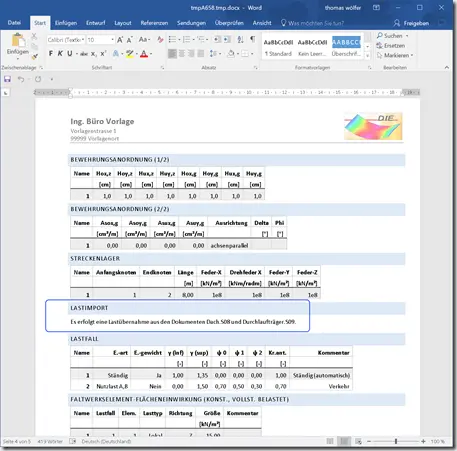The image size is (457, 451).
Task: Click the red font color button
Action: point(144,53)
